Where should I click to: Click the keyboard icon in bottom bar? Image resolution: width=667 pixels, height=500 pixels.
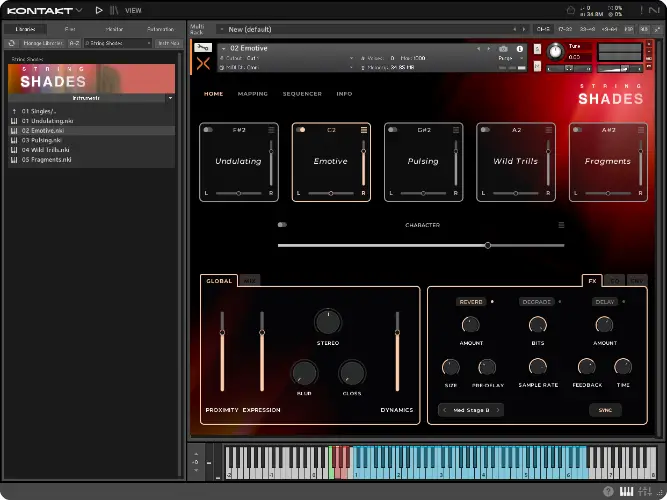pyautogui.click(x=628, y=491)
